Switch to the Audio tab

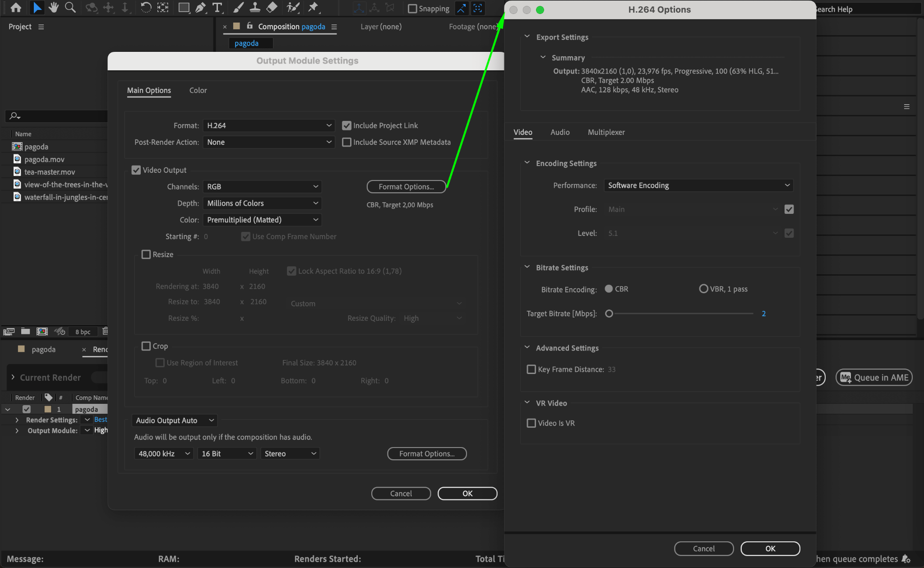click(560, 132)
